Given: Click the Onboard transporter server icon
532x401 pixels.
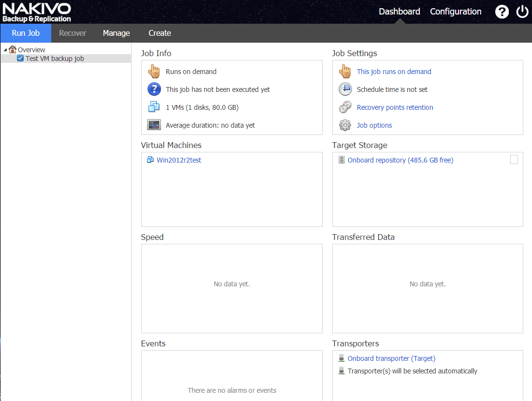Looking at the screenshot, I should click(x=341, y=358).
